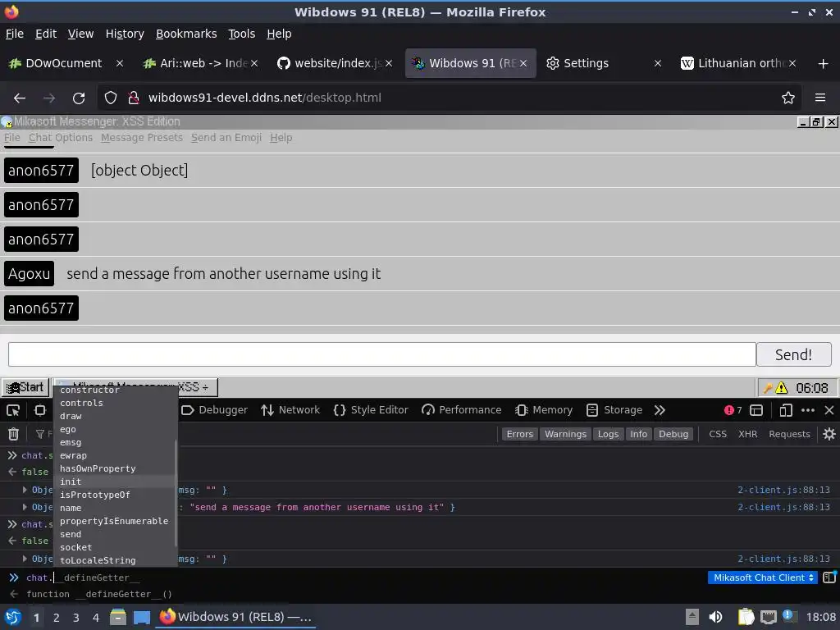Click the Send! button in the messenger
This screenshot has width=840, height=630.
click(x=793, y=354)
